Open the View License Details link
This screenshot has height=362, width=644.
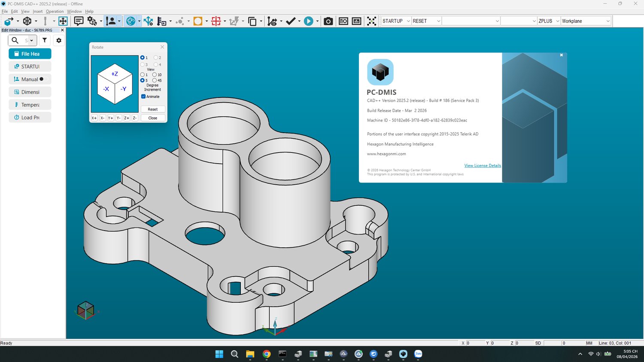coord(482,166)
